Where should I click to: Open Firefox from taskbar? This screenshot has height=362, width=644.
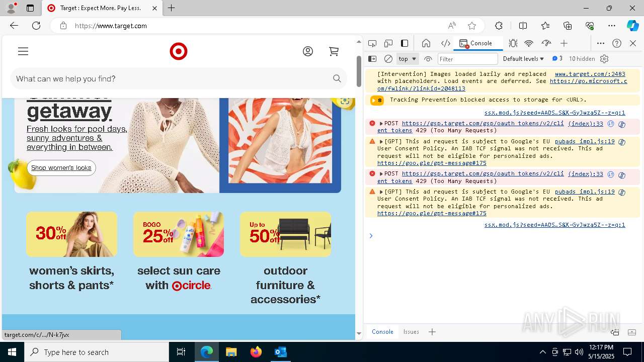tap(256, 352)
